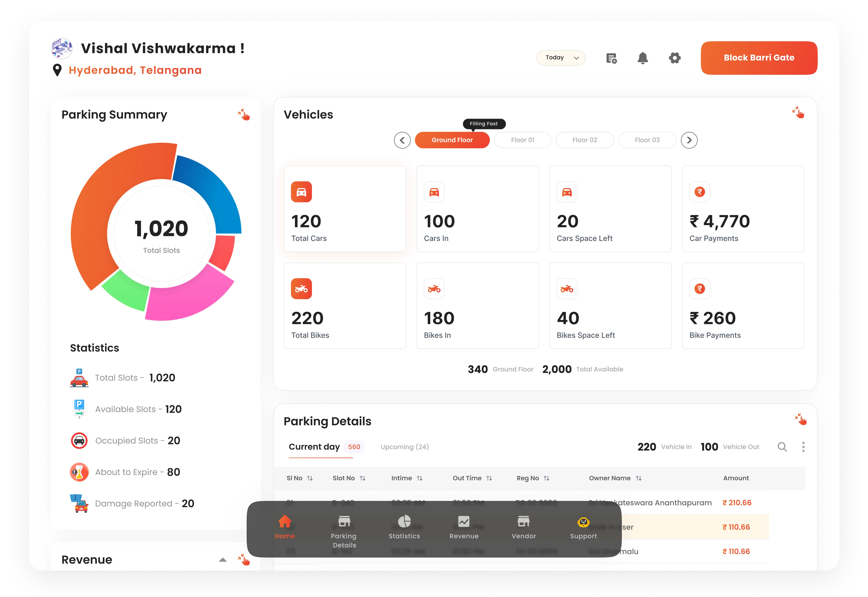Viewport: 868px width, 597px height.
Task: Switch to the Upcoming tab
Action: click(405, 447)
